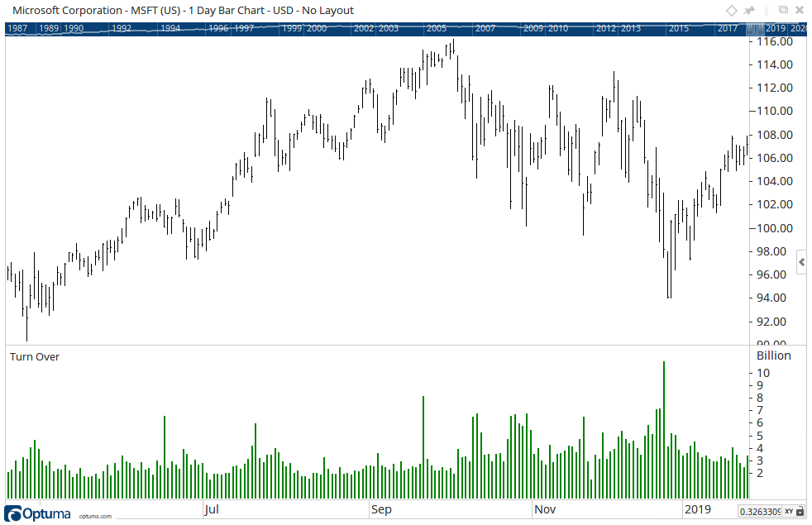Click the 2019 label on the bottom date axis
812x525 pixels.
coord(698,509)
